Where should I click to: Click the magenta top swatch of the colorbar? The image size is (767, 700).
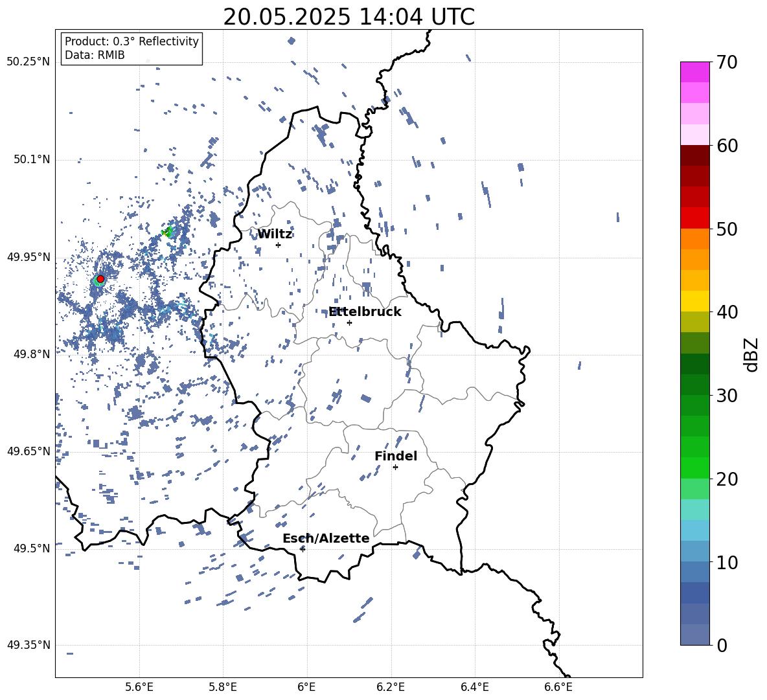pyautogui.click(x=695, y=72)
